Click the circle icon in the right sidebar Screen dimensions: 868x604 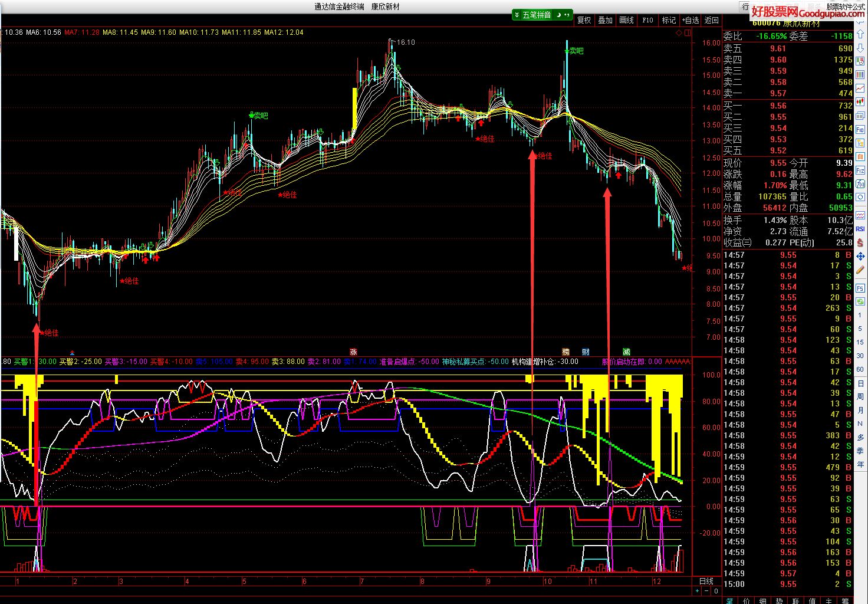(860, 196)
